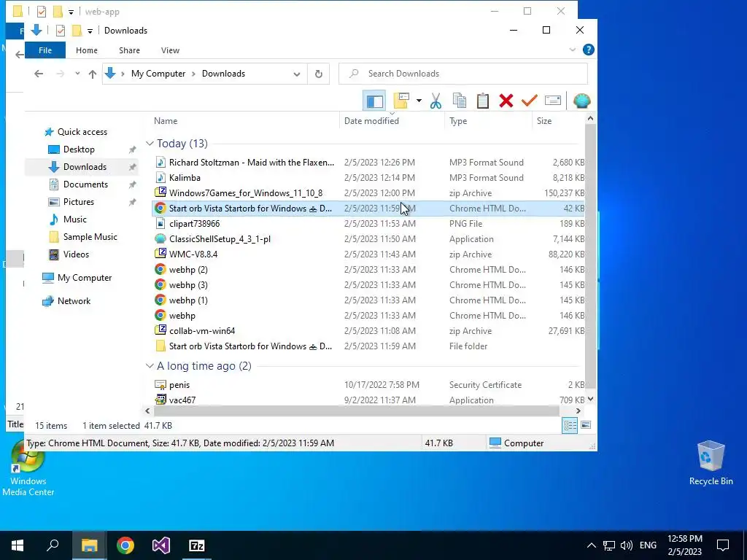Switch to large icons view icon
The height and width of the screenshot is (560, 747).
[586, 425]
